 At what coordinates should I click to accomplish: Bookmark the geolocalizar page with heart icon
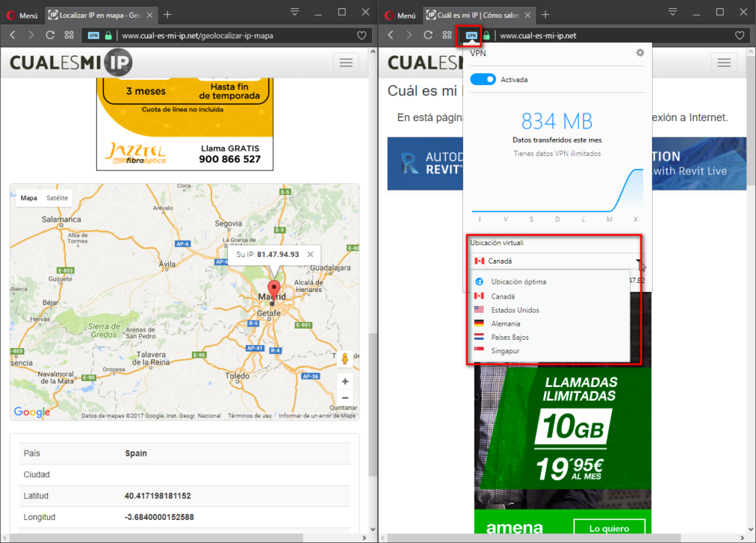point(362,35)
